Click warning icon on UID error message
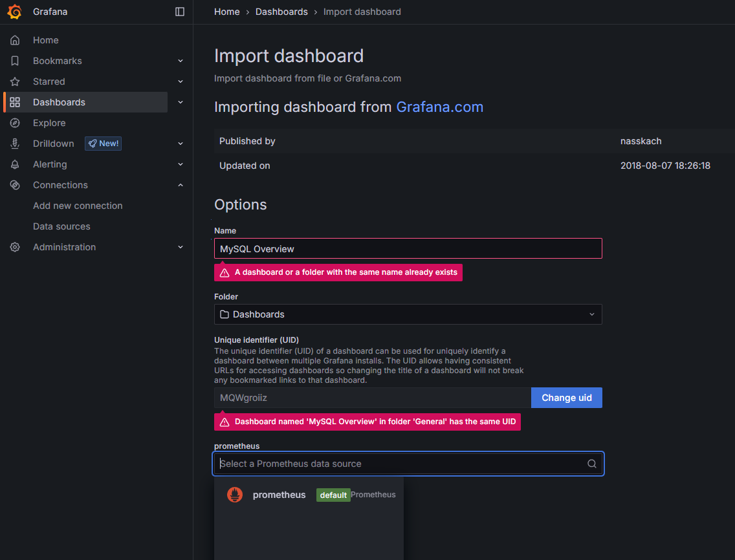The image size is (735, 560). pyautogui.click(x=225, y=422)
